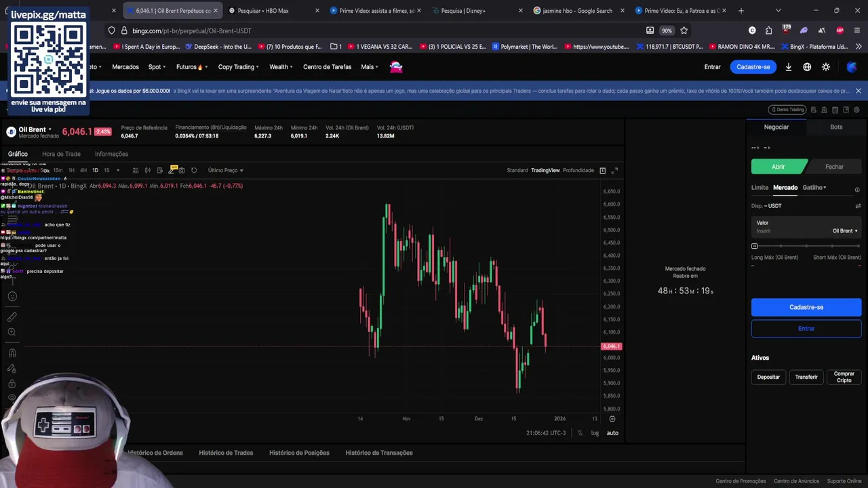Toggle light/dark theme sun icon
Image resolution: width=868 pixels, height=488 pixels.
click(x=826, y=67)
